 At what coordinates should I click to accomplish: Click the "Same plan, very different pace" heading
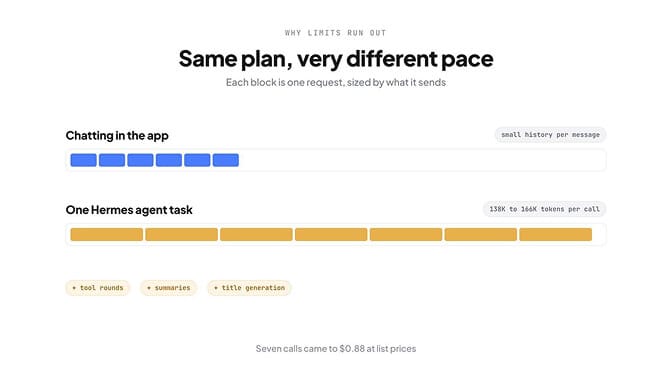click(336, 59)
